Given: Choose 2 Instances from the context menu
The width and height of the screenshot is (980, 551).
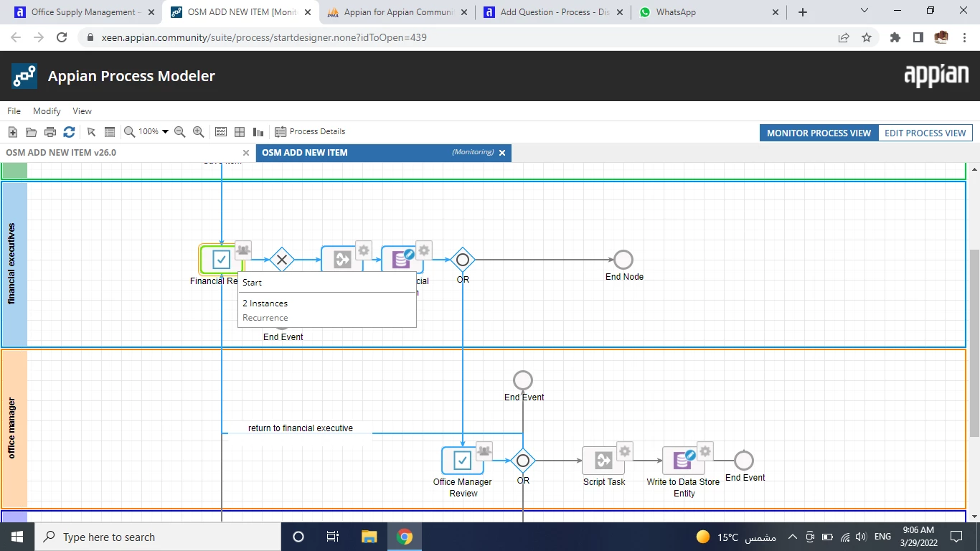Looking at the screenshot, I should pos(326,303).
